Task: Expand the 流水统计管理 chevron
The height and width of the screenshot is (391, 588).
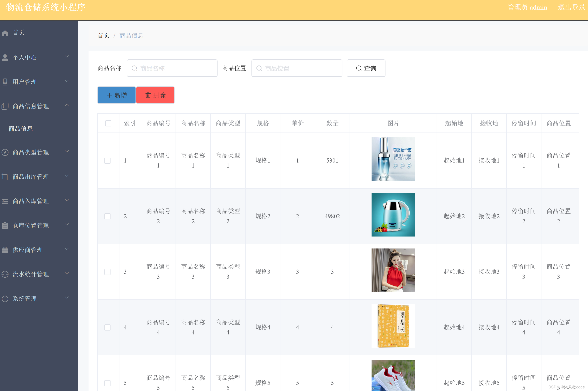Action: (x=67, y=273)
